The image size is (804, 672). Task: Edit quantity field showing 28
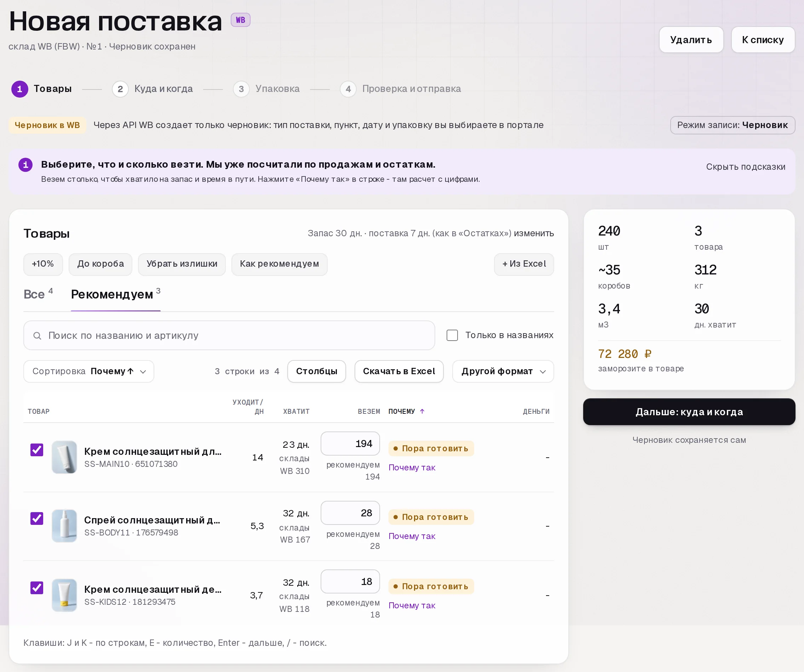350,513
